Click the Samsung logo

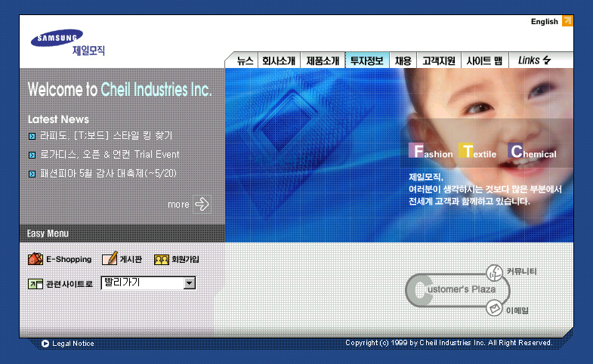click(57, 38)
